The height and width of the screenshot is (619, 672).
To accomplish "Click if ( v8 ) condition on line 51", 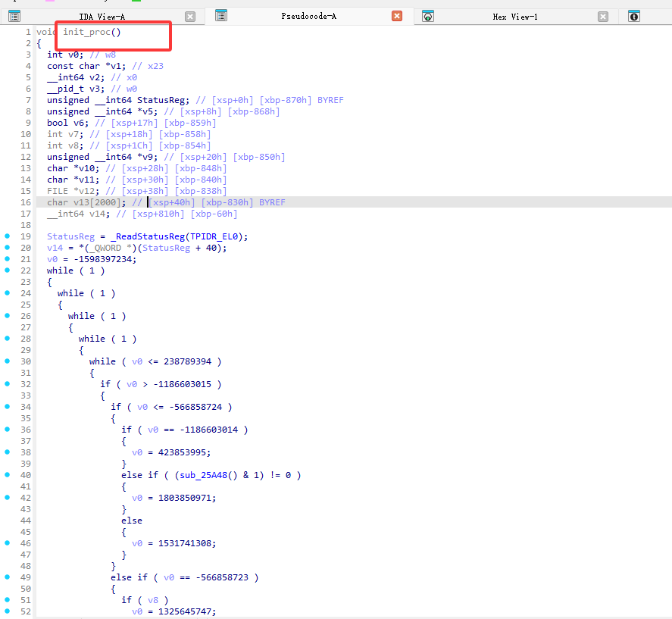I will (x=145, y=600).
